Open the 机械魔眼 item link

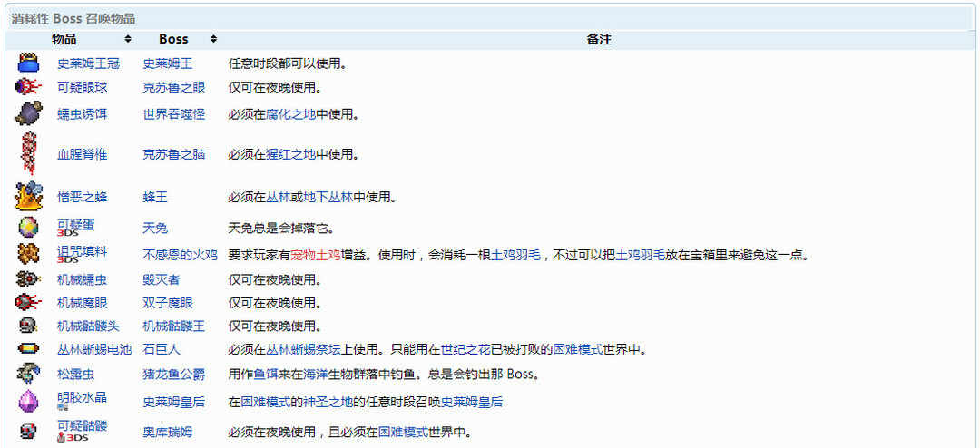(x=82, y=303)
